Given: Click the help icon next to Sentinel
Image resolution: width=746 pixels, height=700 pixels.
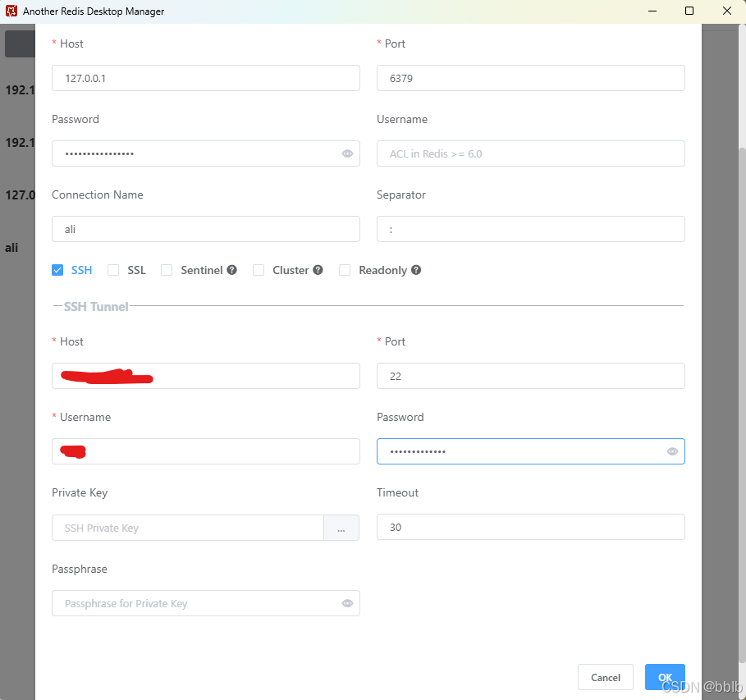Looking at the screenshot, I should 231,270.
